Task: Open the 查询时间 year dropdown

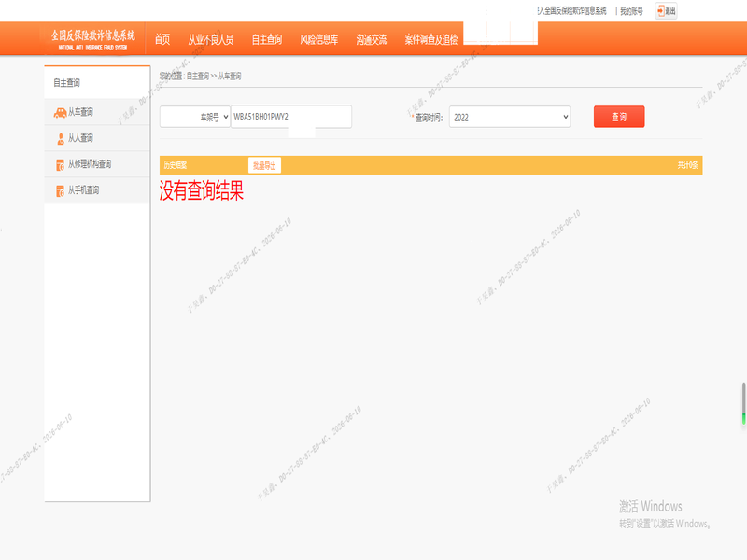Action: point(509,117)
